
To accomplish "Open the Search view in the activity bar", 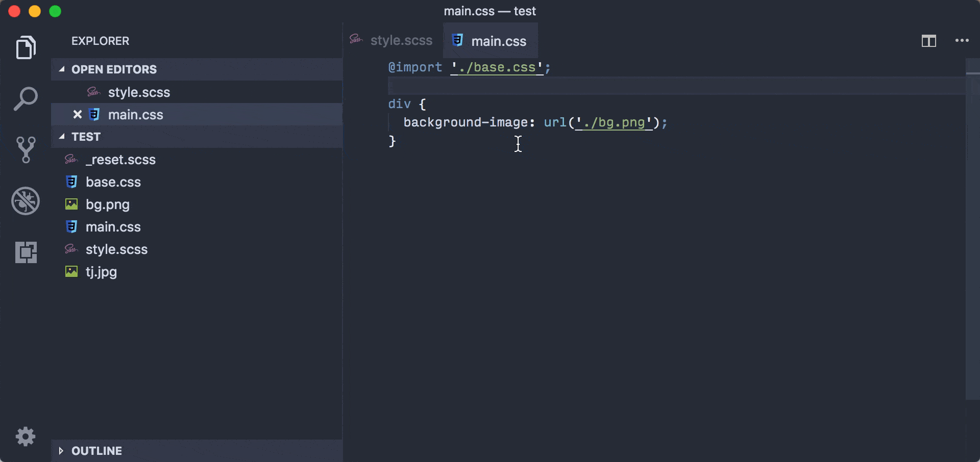I will pos(25,98).
